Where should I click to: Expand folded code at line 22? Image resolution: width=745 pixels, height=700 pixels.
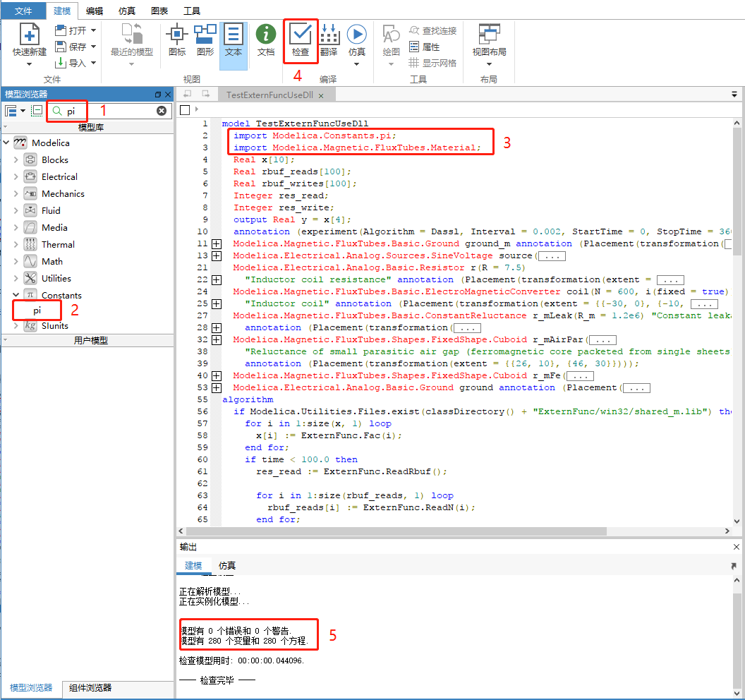tap(217, 280)
